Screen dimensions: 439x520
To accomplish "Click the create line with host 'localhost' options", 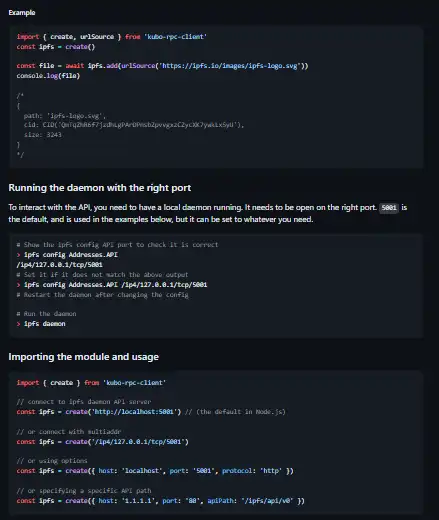I will [x=155, y=471].
